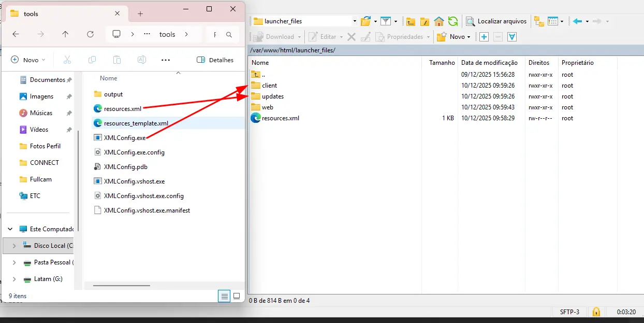Screen dimensions: 644x323
Task: Open the launcher_files path dropdown
Action: tap(355, 21)
